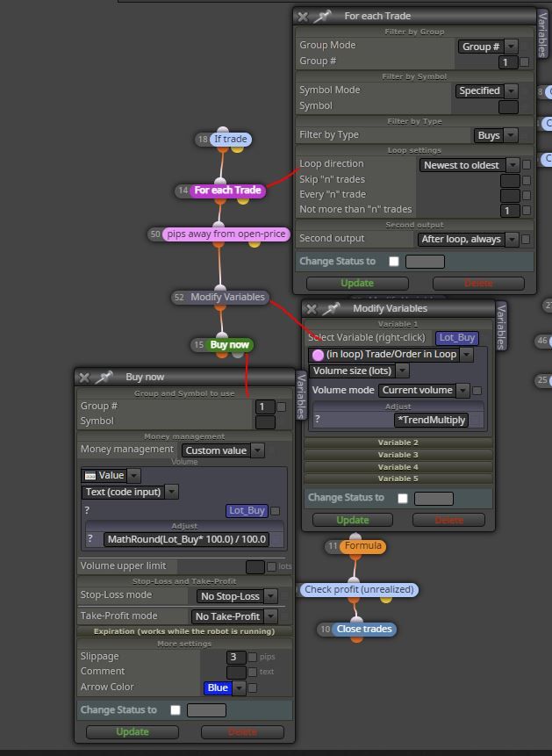Toggle checkbox next to Group # in For each Trade

pos(525,62)
